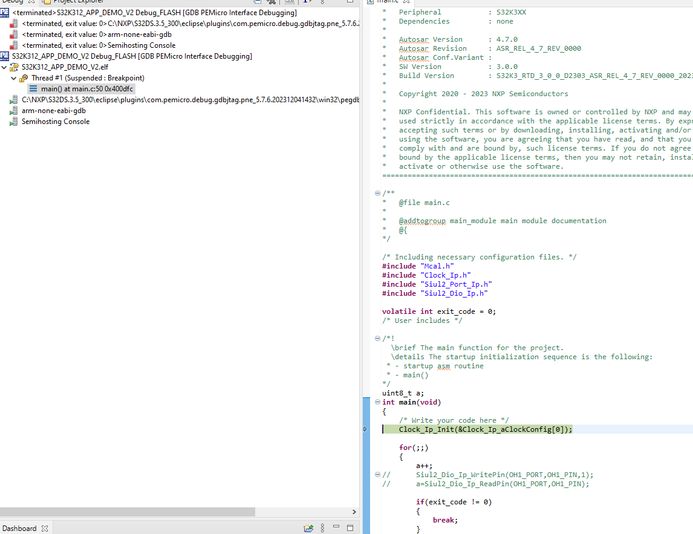Click the for(;;) loop line

pyautogui.click(x=414, y=447)
